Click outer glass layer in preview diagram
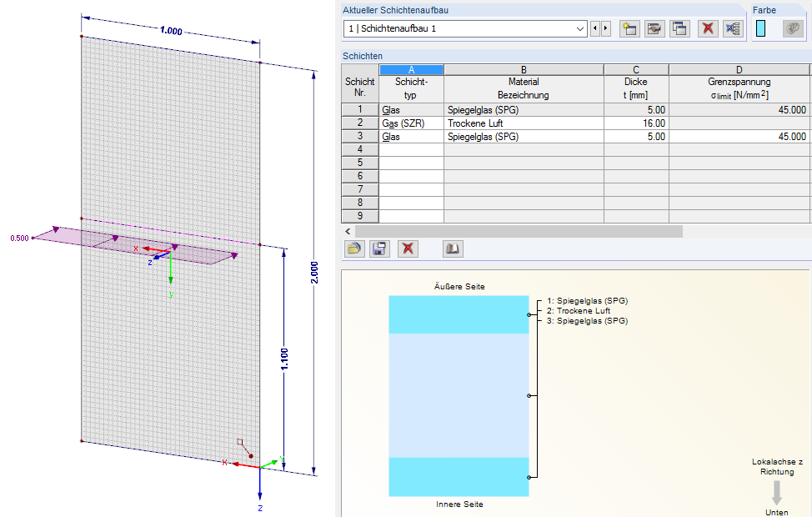Image resolution: width=812 pixels, height=517 pixels. 459,314
